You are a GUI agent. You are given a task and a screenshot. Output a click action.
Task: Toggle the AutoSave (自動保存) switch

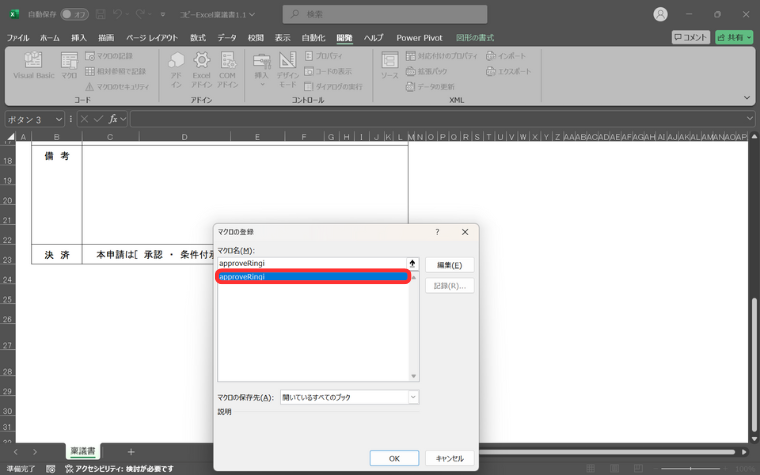pos(74,15)
